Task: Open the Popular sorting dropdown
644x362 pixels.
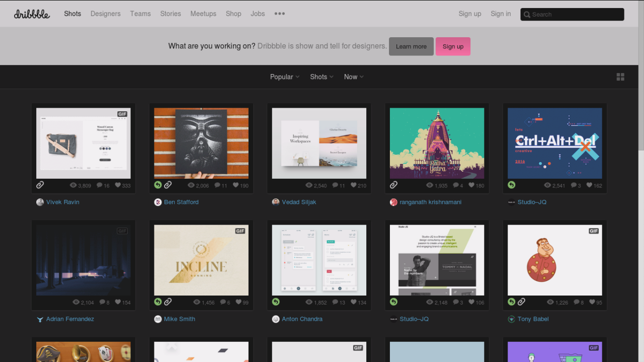Action: pos(284,77)
